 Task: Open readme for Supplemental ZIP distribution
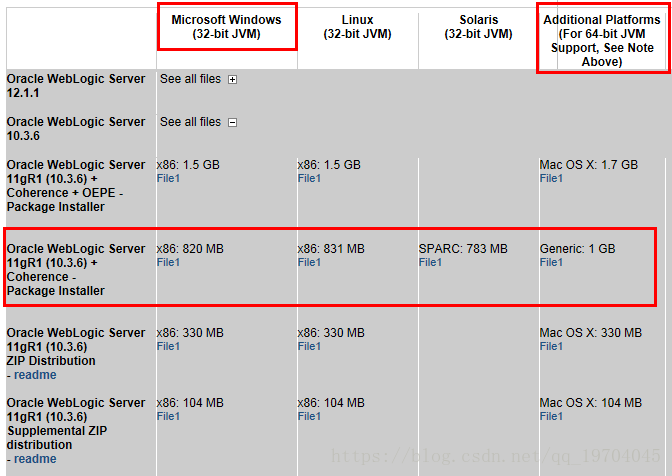tap(35, 459)
